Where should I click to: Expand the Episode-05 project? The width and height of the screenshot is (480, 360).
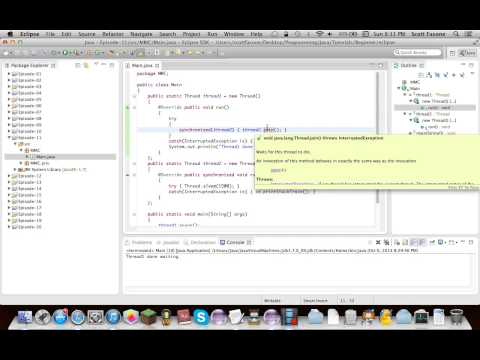coord(9,99)
